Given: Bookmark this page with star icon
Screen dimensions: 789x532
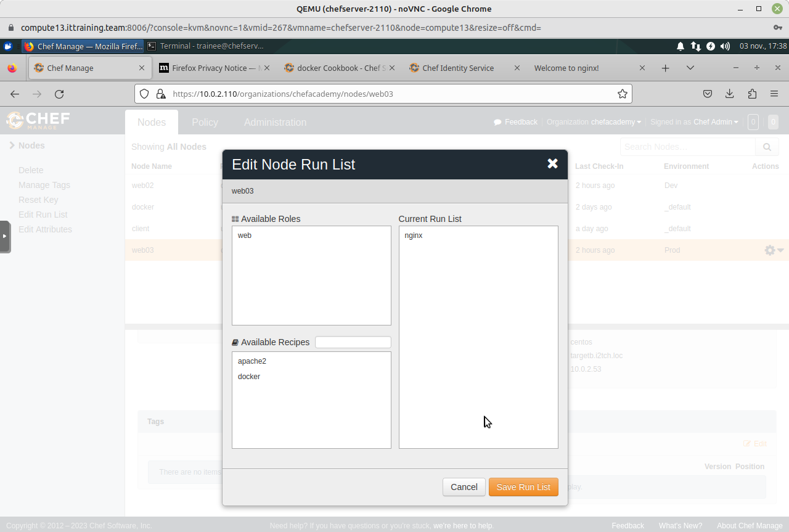Looking at the screenshot, I should point(623,94).
